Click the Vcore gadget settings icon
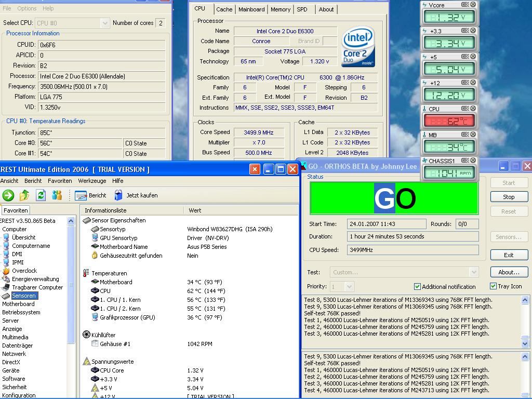This screenshot has width=532, height=399. pos(465,4)
